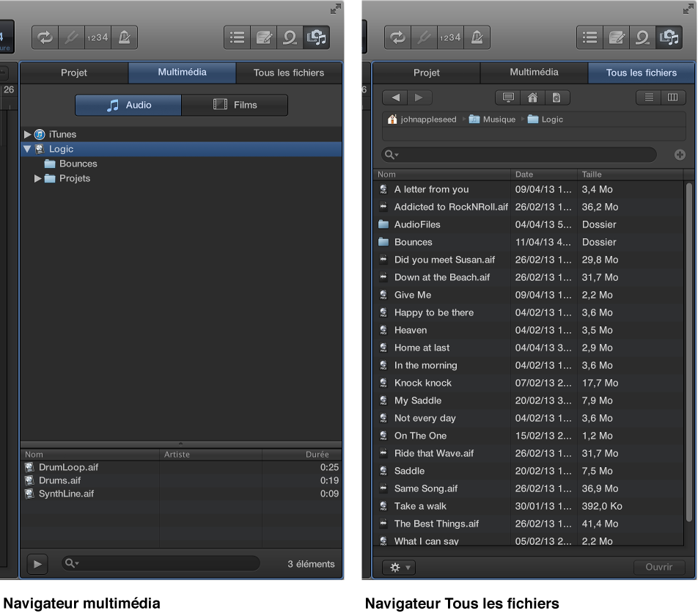Select Drums.aif in the results list
This screenshot has width=698, height=616.
(182, 480)
